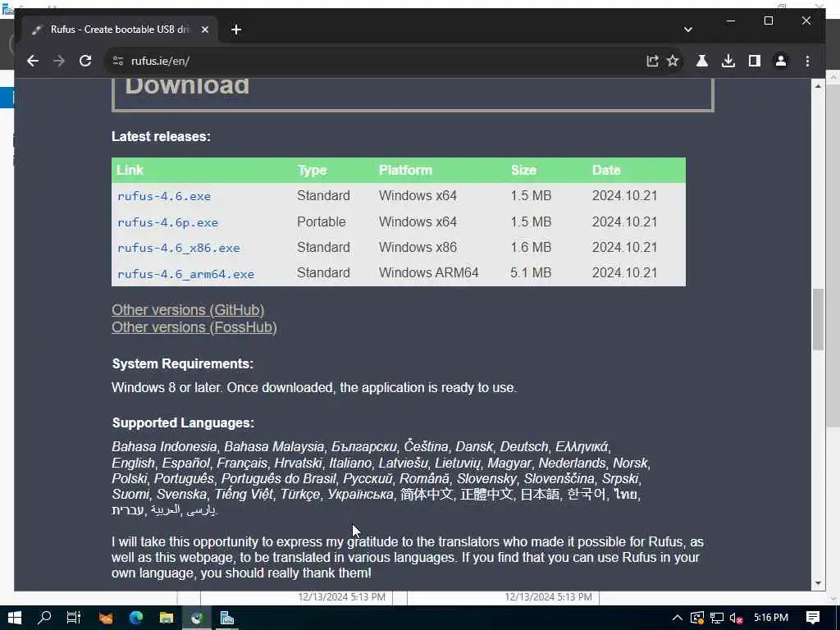
Task: Click the Windows x86 platform cell
Action: click(418, 247)
